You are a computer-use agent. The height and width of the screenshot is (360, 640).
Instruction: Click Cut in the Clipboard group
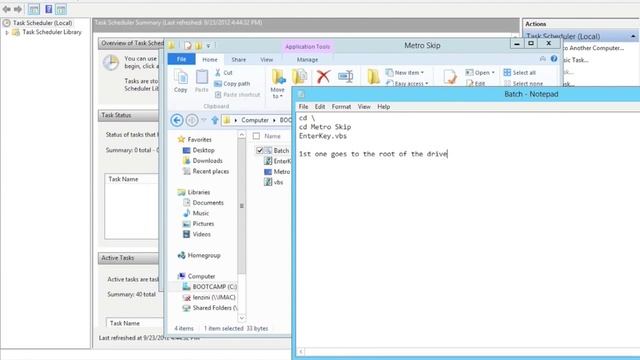tap(224, 73)
